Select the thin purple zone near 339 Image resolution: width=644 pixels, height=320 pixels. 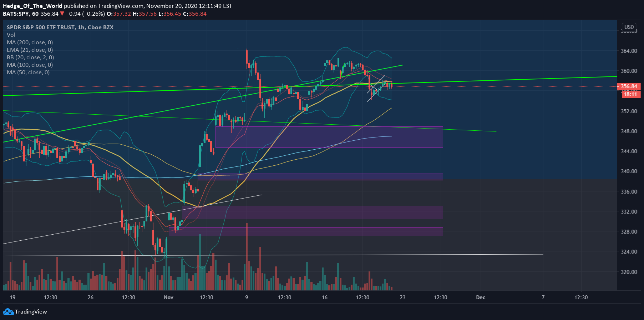(x=320, y=177)
